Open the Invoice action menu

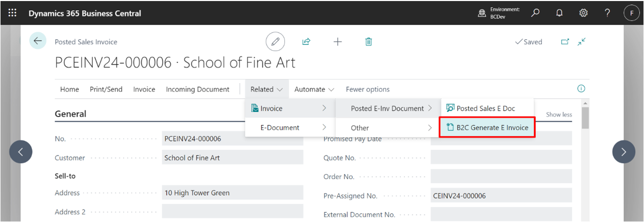[144, 89]
